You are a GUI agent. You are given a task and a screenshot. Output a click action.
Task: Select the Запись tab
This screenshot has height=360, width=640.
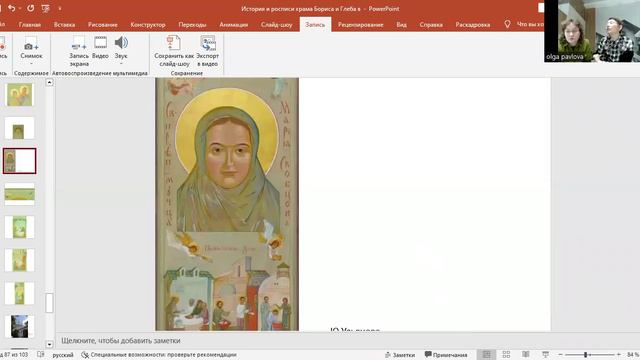click(x=315, y=24)
